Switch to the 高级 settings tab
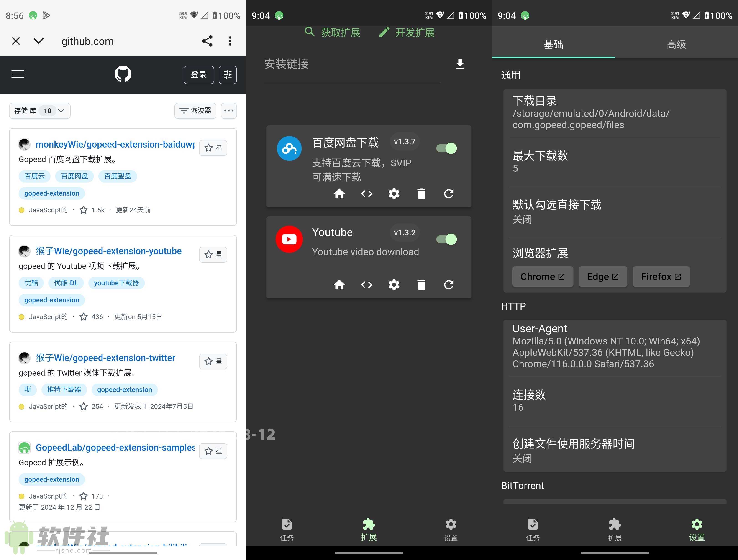The width and height of the screenshot is (738, 560). (676, 44)
